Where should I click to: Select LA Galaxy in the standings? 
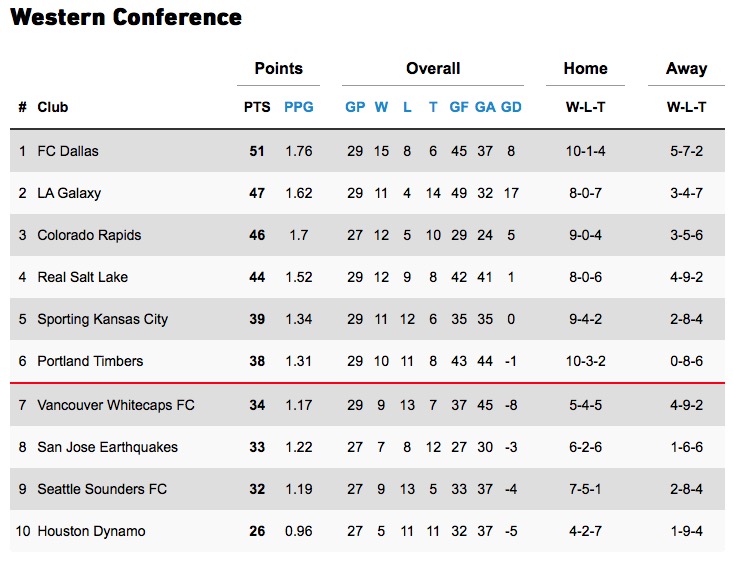(x=69, y=193)
